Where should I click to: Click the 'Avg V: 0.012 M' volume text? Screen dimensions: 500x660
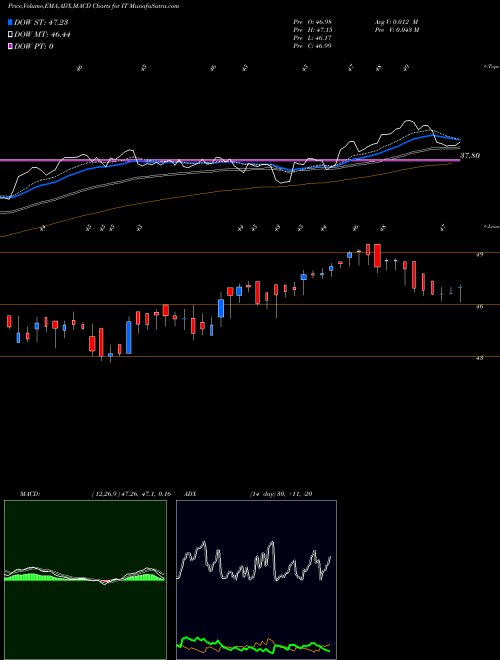click(396, 22)
